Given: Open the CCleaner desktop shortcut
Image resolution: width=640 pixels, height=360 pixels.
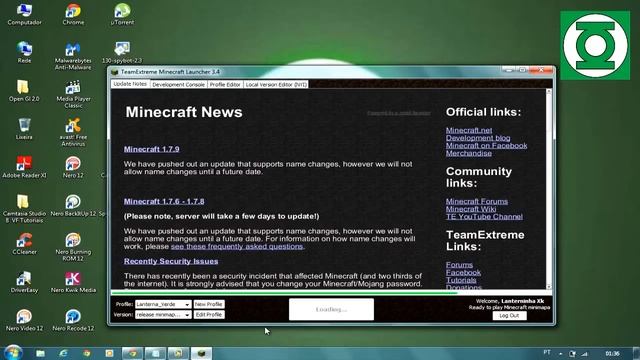Looking at the screenshot, I should tap(24, 244).
